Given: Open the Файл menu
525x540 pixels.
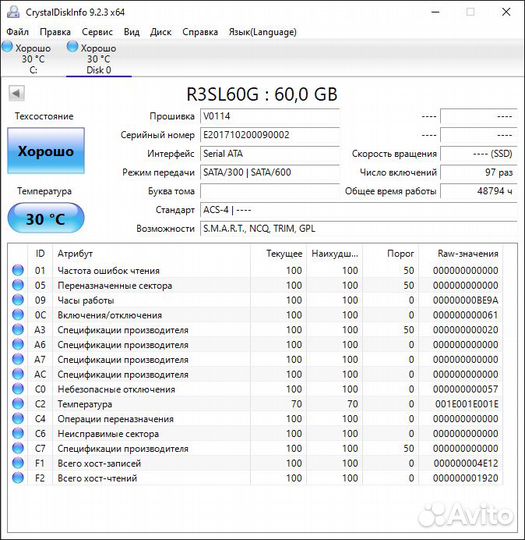Looking at the screenshot, I should (x=18, y=32).
